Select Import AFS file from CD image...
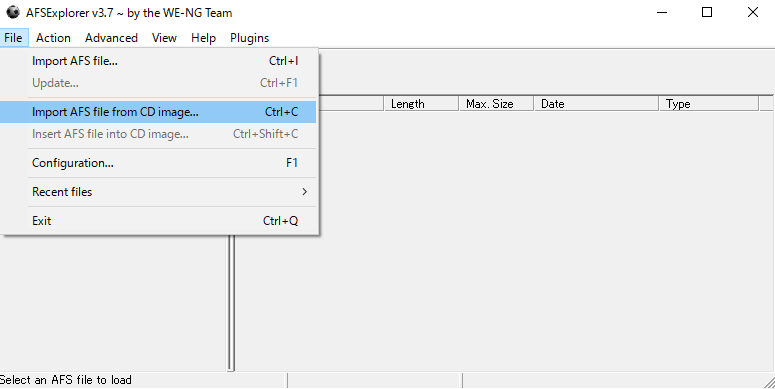 pyautogui.click(x=158, y=112)
